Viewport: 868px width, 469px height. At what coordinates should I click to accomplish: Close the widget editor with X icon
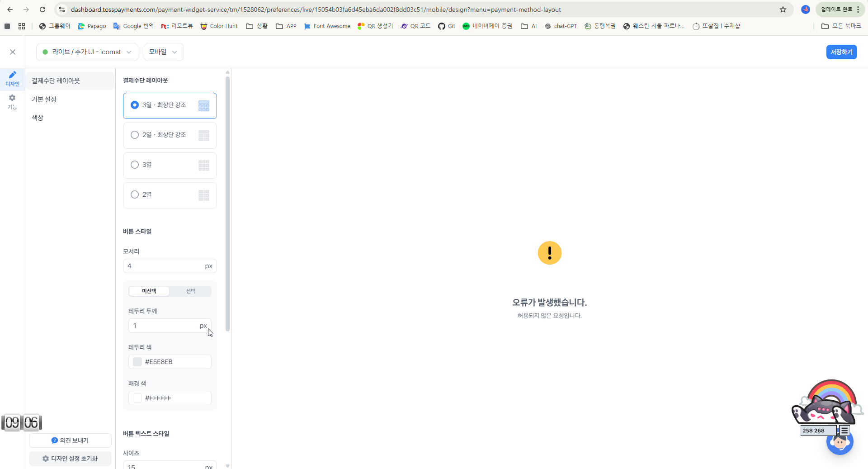point(13,52)
